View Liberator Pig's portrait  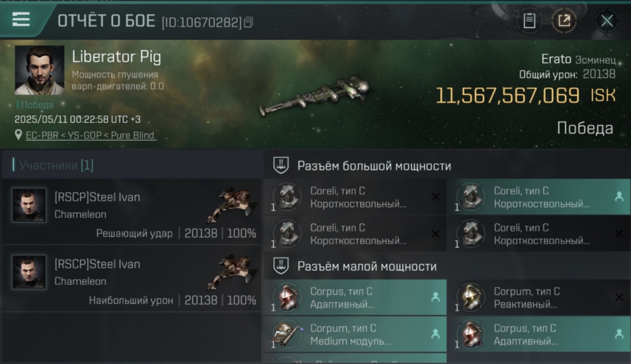(x=39, y=70)
